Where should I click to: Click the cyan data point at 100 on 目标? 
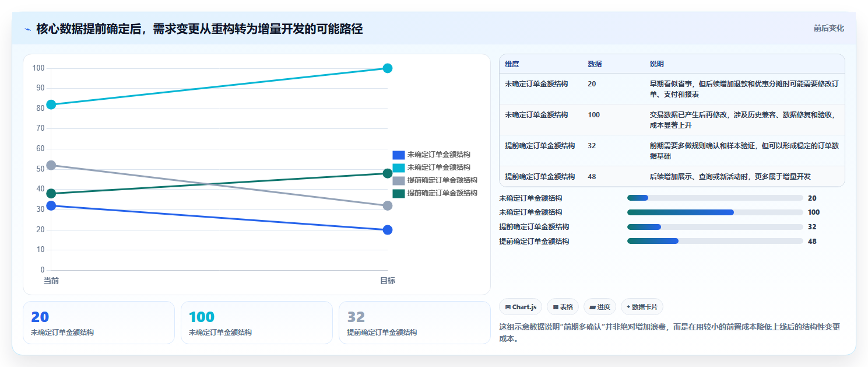[388, 68]
